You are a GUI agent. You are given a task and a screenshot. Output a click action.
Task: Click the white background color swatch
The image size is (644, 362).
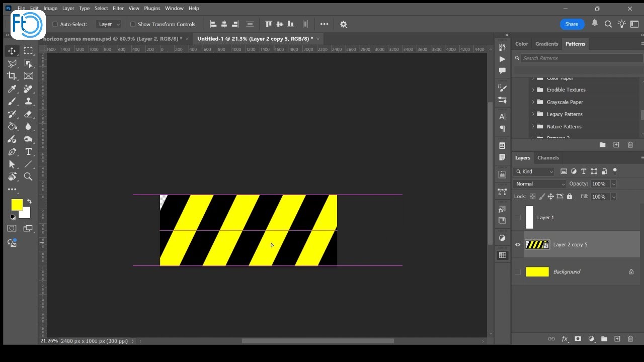26,215
